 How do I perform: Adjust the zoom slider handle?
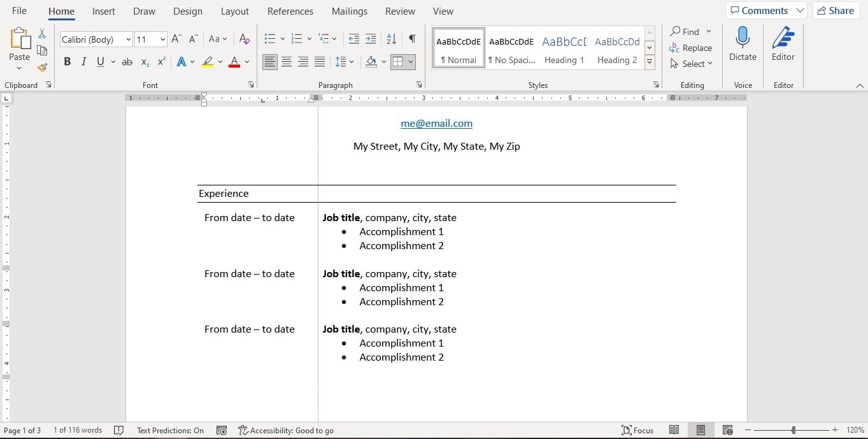793,431
